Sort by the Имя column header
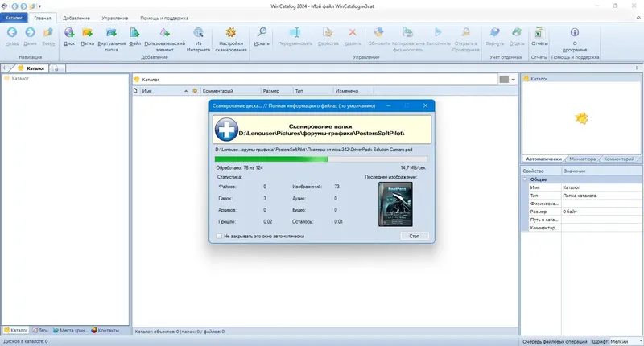The image size is (644, 346). point(163,91)
